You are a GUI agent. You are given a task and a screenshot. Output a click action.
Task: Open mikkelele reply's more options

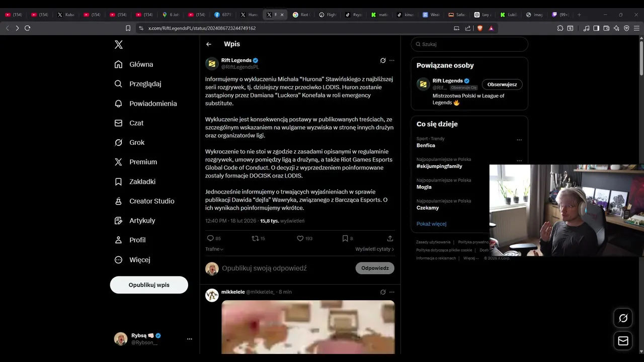coord(392,292)
